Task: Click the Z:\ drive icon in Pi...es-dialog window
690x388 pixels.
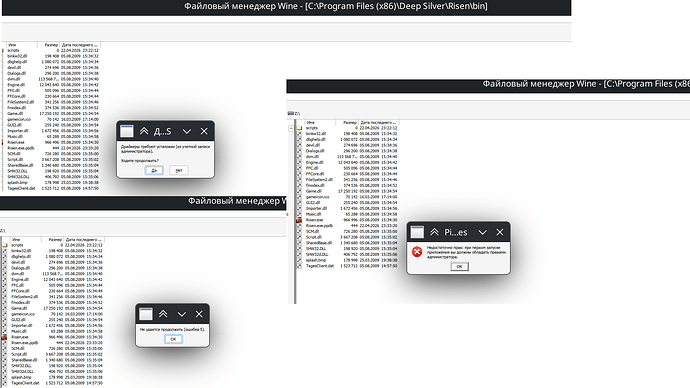Action: (x=290, y=113)
